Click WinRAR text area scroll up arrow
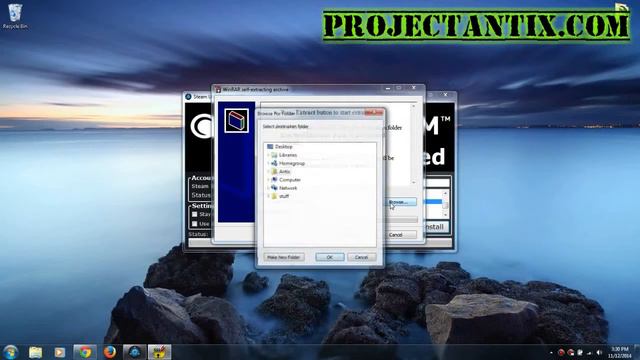This screenshot has width=640, height=360. 413,106
